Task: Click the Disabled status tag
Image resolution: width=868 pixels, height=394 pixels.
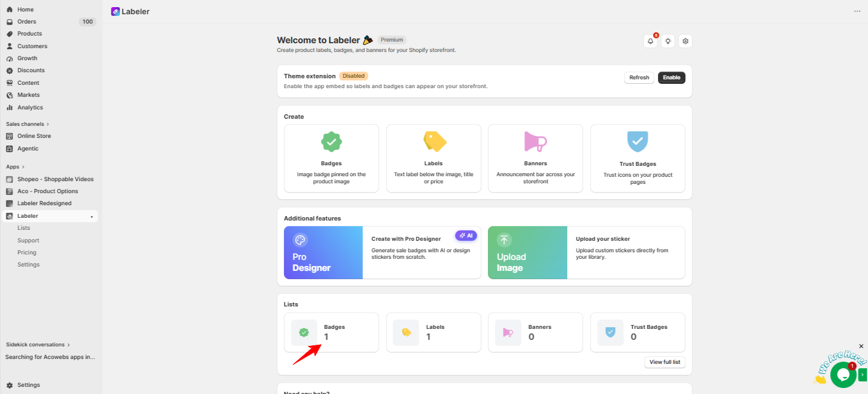Action: point(353,76)
